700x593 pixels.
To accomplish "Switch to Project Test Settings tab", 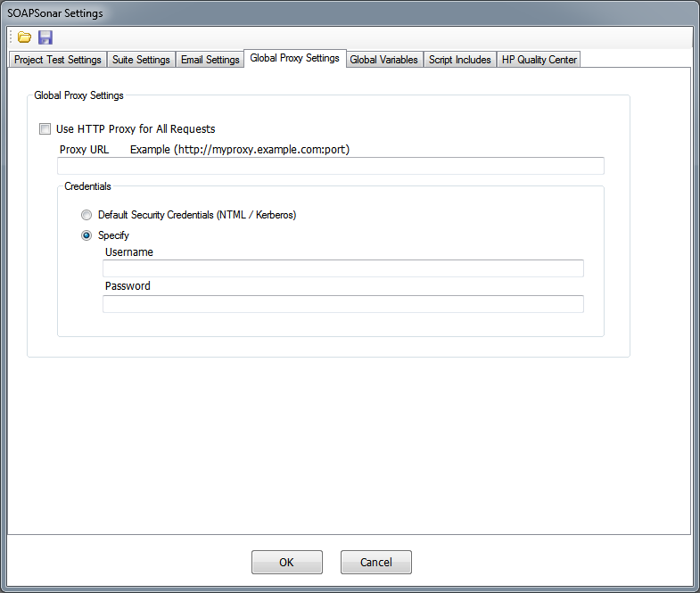I will tap(58, 60).
